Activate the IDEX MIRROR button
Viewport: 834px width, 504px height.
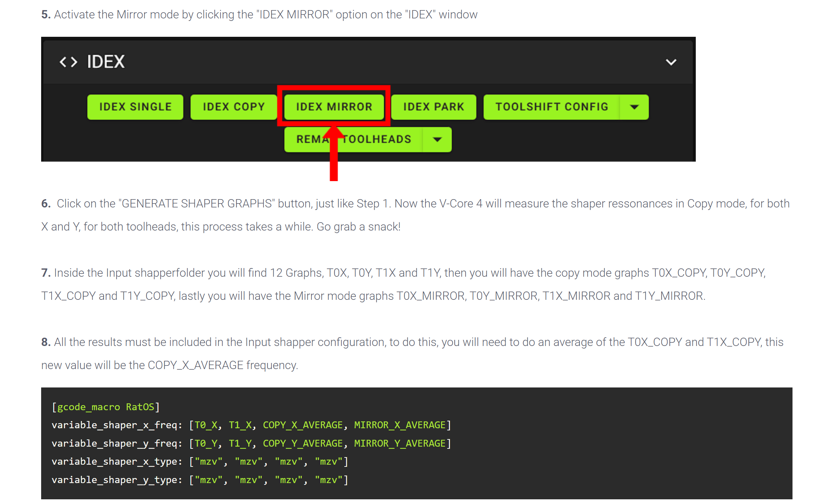334,107
